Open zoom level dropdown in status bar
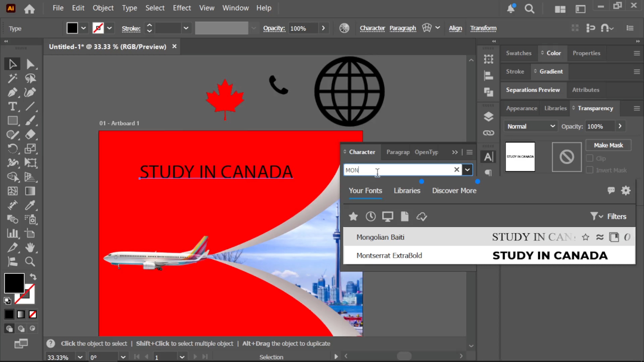The image size is (644, 362). 80,357
